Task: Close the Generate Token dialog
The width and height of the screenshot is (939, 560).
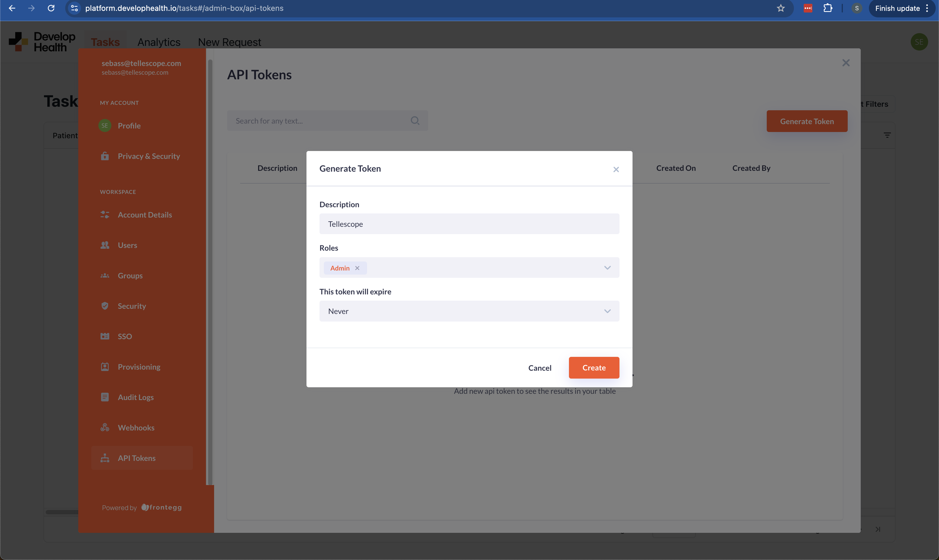Action: tap(616, 169)
